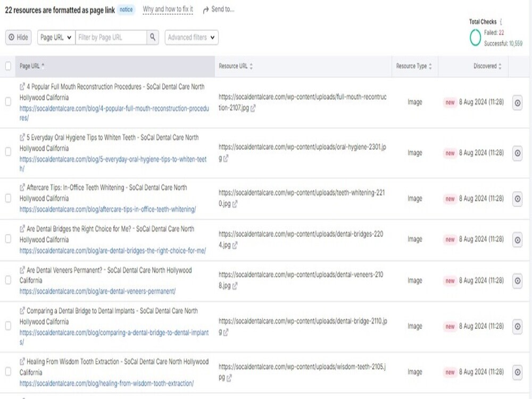Click eye icon for Dental Veneers Permanent row
Image resolution: width=532 pixels, height=399 pixels.
click(518, 280)
